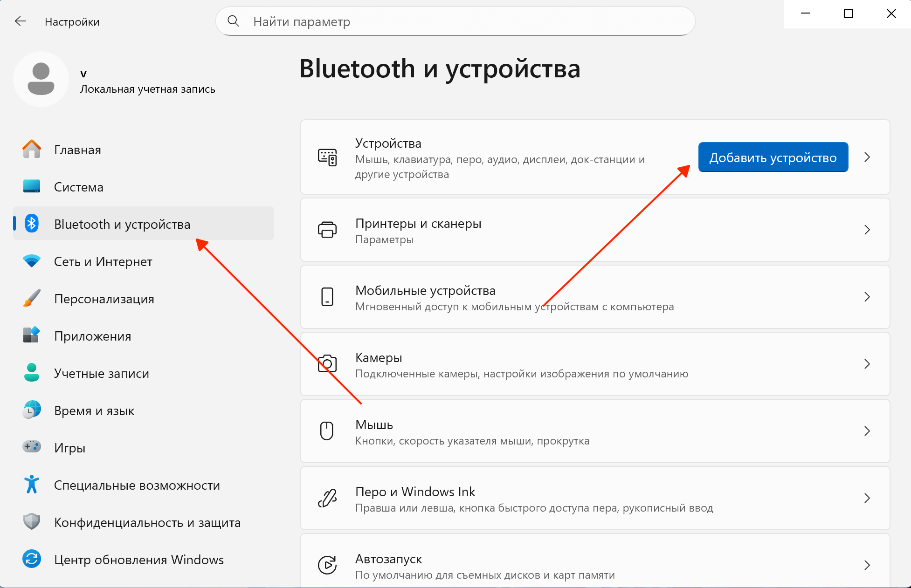Click the Учетные записи person icon
911x588 pixels.
[32, 373]
